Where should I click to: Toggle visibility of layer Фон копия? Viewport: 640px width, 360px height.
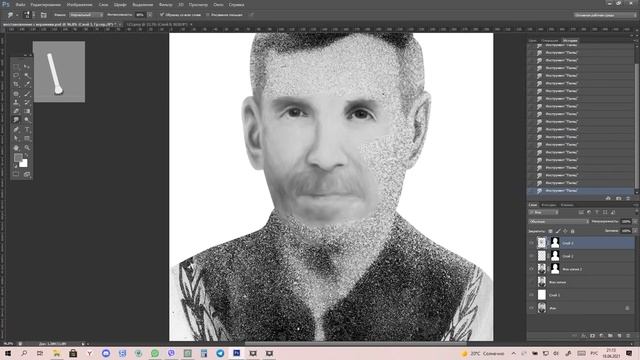click(531, 282)
